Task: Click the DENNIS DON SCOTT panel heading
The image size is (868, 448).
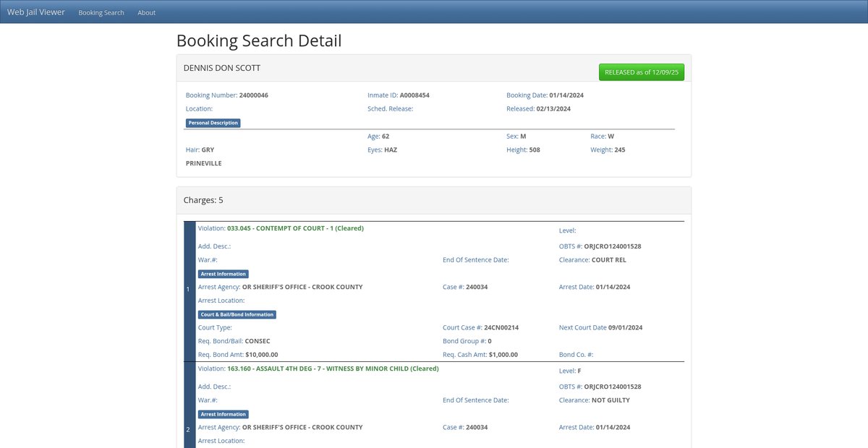Action: (222, 68)
